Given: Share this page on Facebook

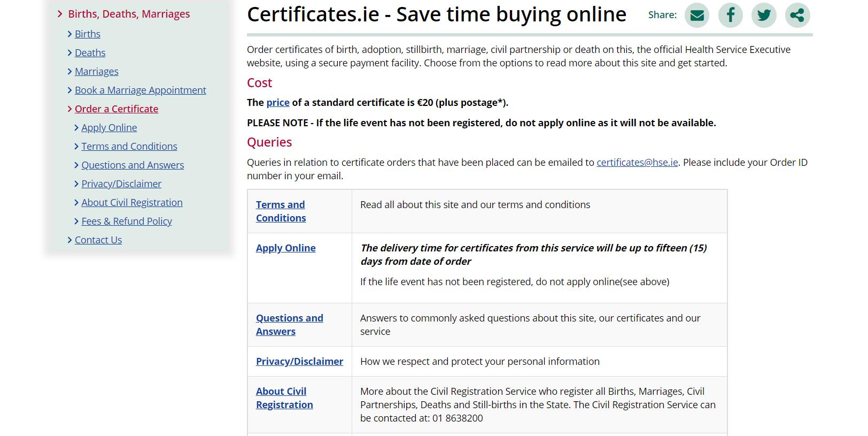Looking at the screenshot, I should pyautogui.click(x=731, y=15).
